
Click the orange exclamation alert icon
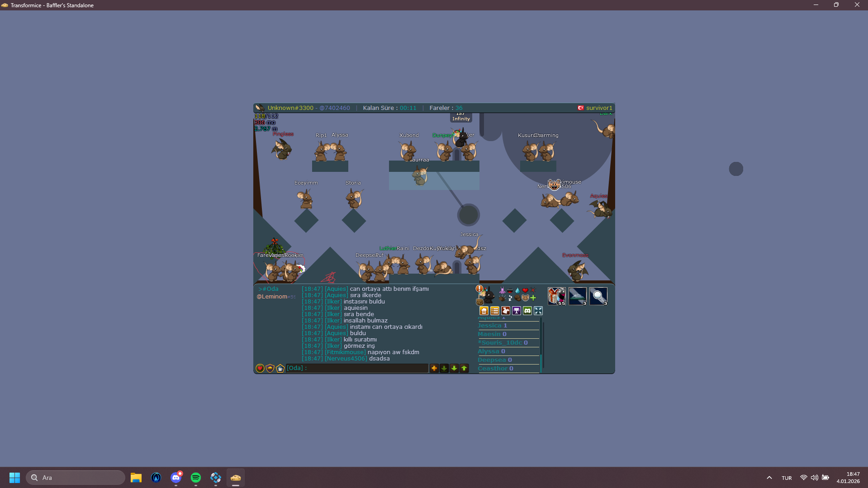point(479,289)
